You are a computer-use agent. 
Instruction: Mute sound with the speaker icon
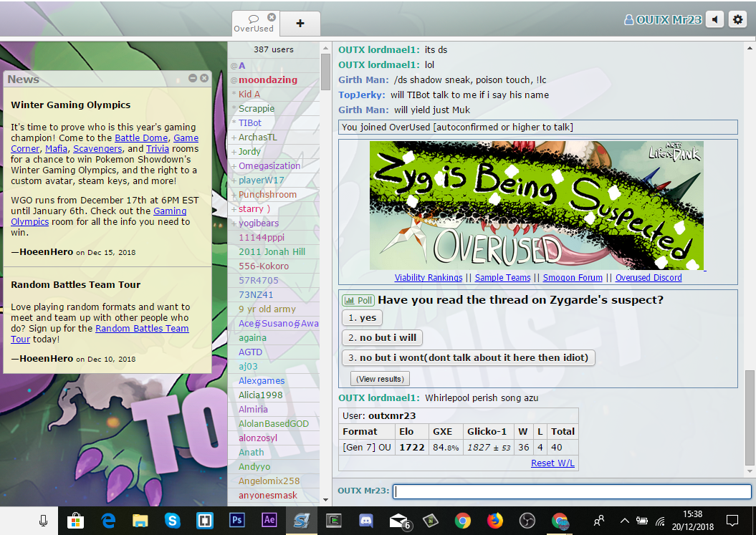[715, 20]
